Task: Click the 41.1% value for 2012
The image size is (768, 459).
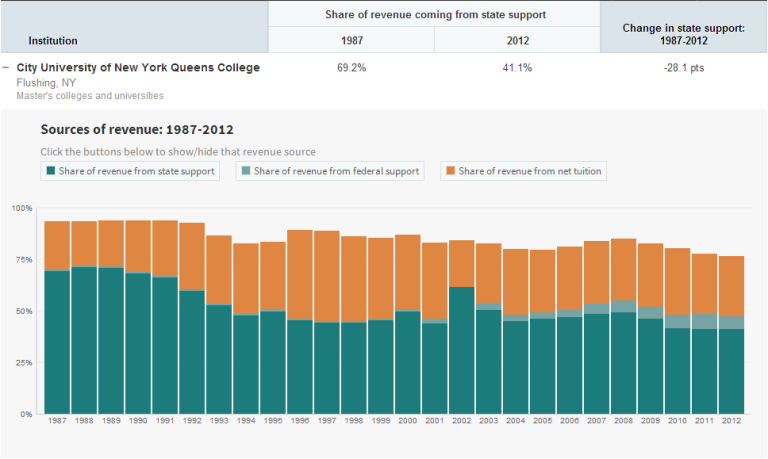Action: click(x=517, y=68)
